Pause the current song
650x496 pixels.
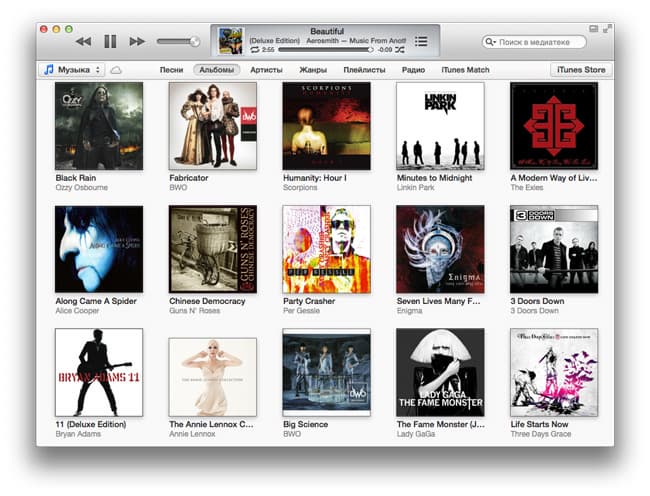click(x=110, y=41)
